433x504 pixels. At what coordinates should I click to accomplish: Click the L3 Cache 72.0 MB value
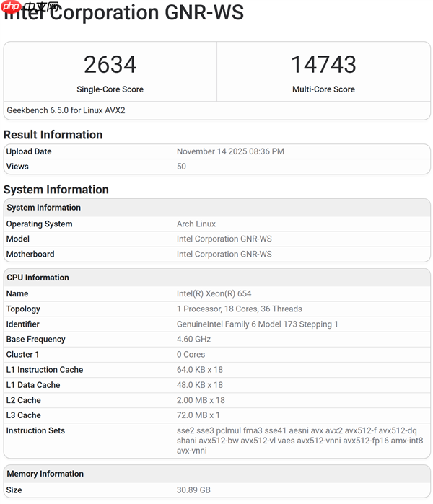point(198,415)
